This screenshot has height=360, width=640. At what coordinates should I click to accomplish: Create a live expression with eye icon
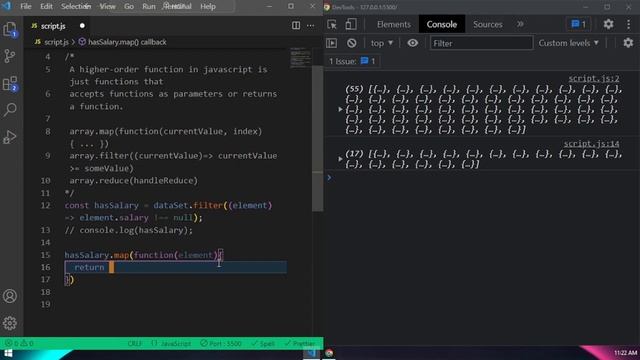pyautogui.click(x=413, y=43)
